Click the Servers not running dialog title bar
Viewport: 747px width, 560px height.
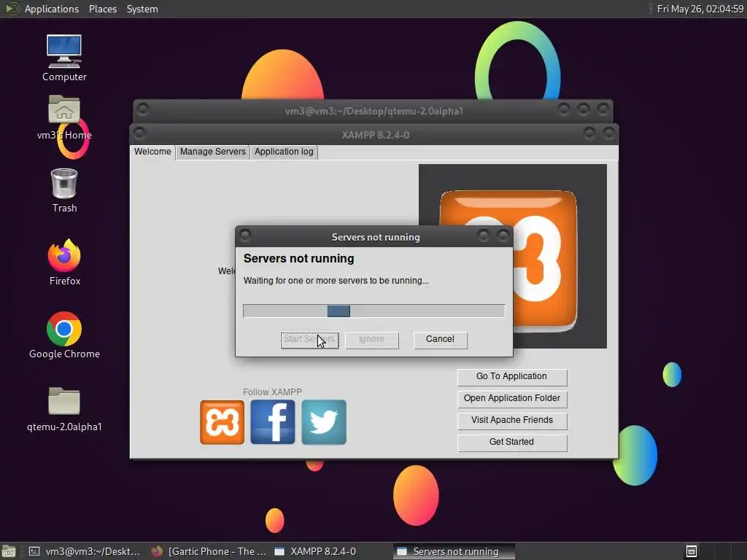click(376, 237)
